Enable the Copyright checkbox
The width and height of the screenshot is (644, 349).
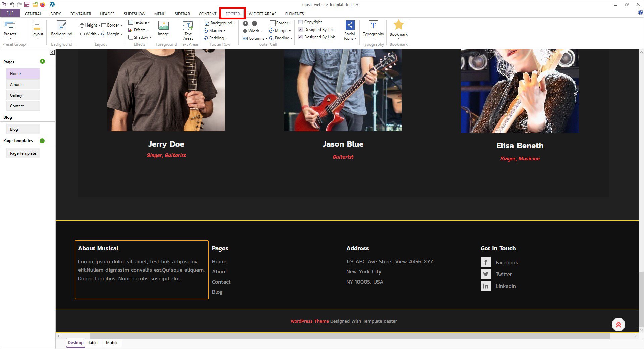(x=301, y=22)
